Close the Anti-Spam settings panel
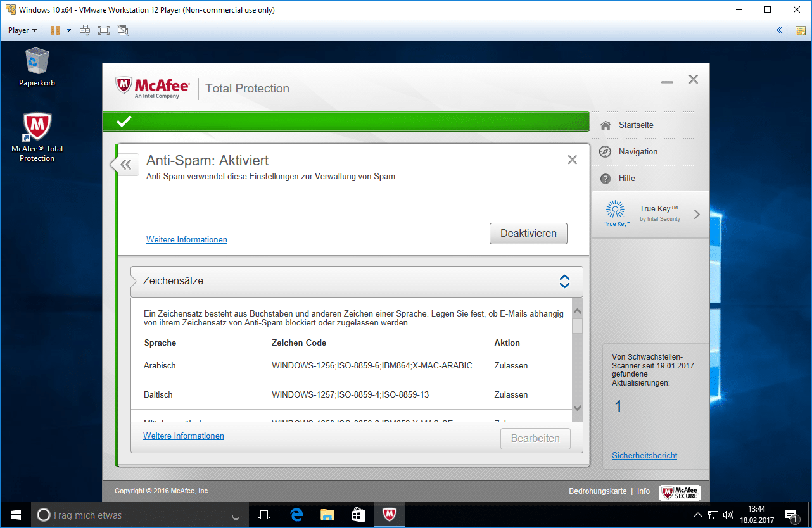Screen dimensions: 812x528 click(x=572, y=160)
